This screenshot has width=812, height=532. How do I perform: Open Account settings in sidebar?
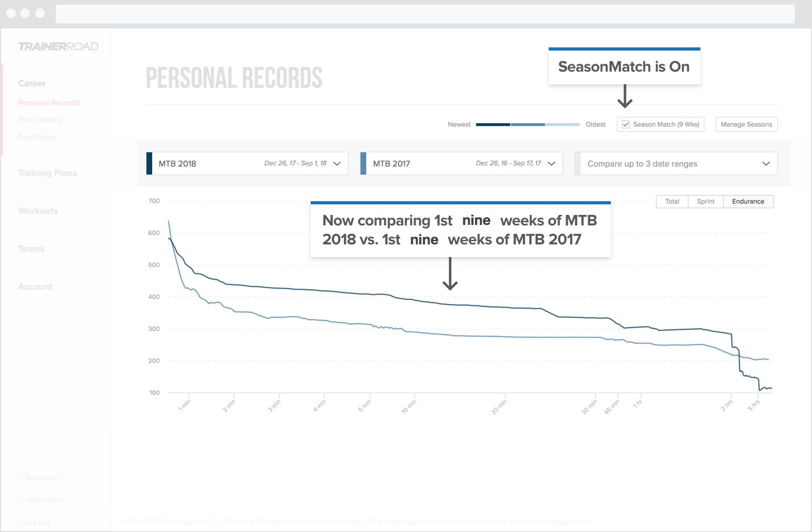35,287
